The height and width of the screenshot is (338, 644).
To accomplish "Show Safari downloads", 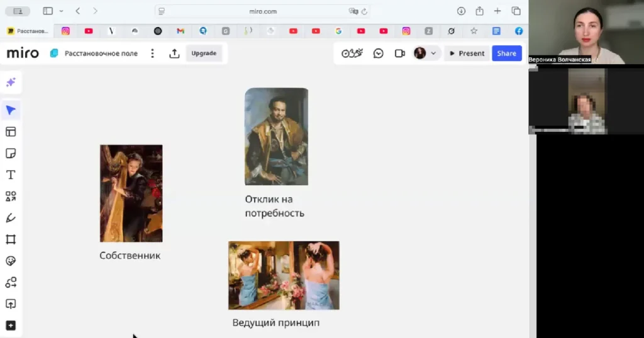I will click(x=461, y=11).
